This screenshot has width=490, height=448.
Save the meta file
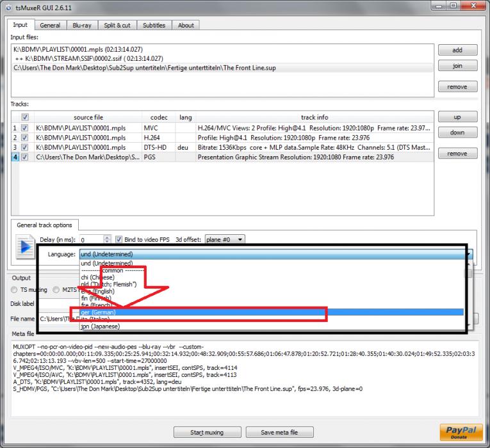(x=279, y=432)
